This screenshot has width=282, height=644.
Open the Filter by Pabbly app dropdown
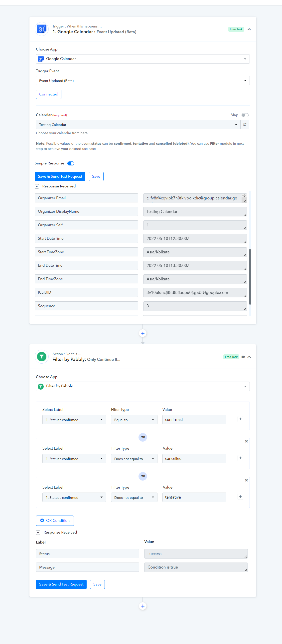[143, 386]
